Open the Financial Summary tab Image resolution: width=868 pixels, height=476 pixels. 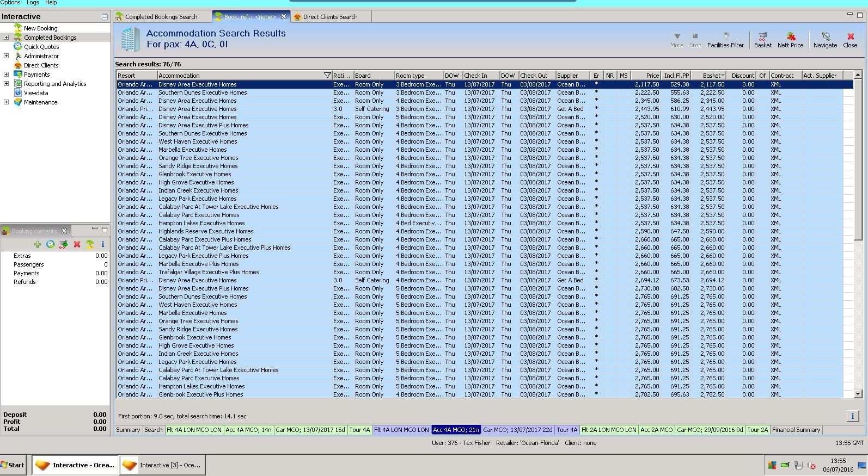[x=796, y=430]
